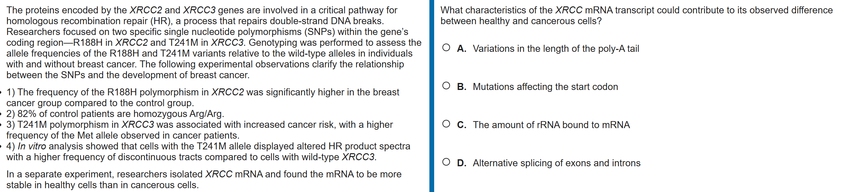
Task: Click the bold 'B.' option letter
Action: click(x=462, y=87)
